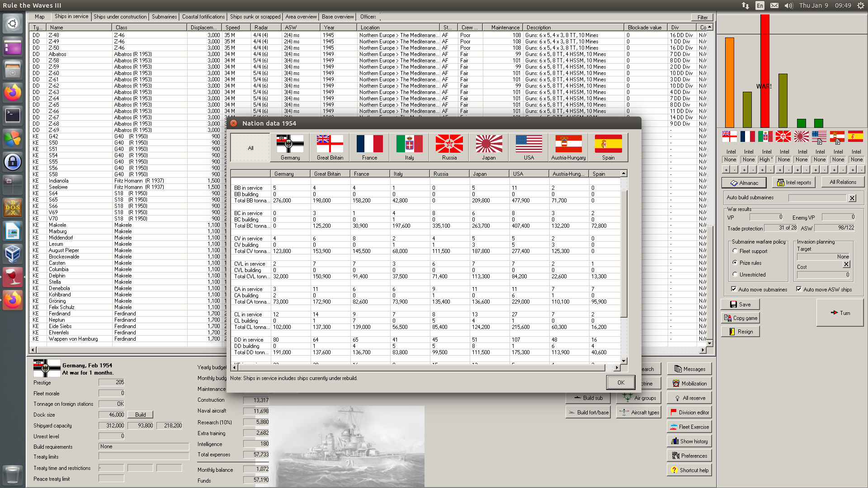This screenshot has width=868, height=488.
Task: Click the Build fort/base button
Action: click(x=588, y=413)
